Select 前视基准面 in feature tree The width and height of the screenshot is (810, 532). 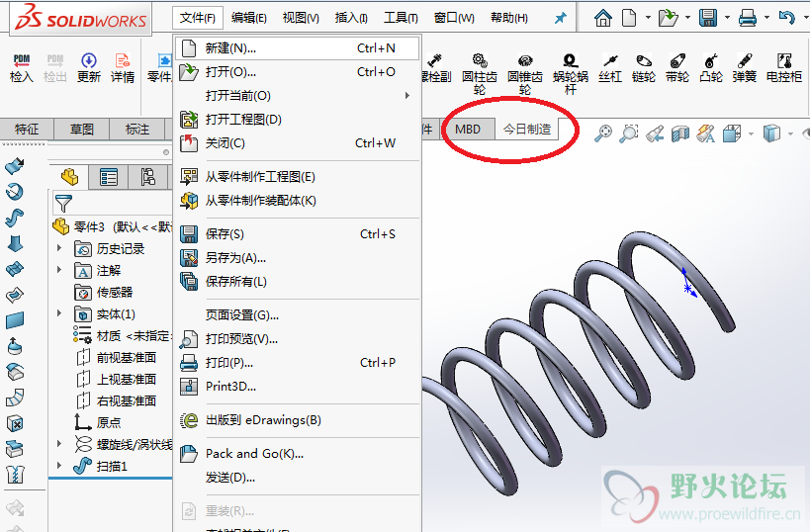click(117, 357)
